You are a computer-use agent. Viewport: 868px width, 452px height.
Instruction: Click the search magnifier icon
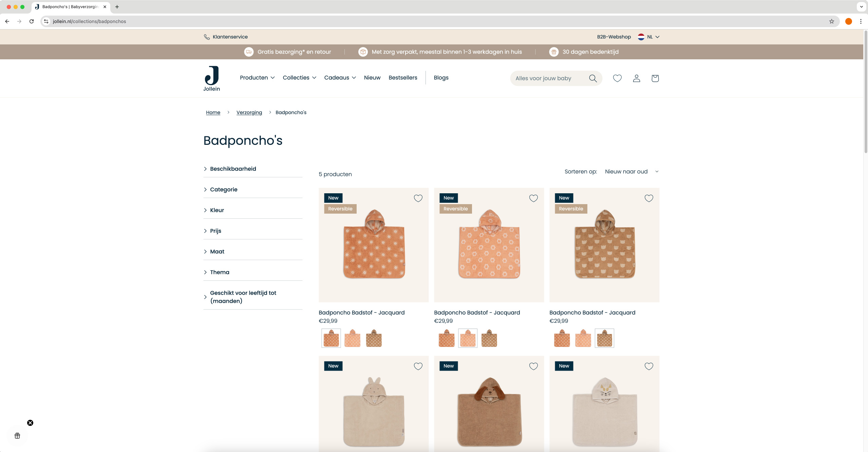pyautogui.click(x=593, y=78)
